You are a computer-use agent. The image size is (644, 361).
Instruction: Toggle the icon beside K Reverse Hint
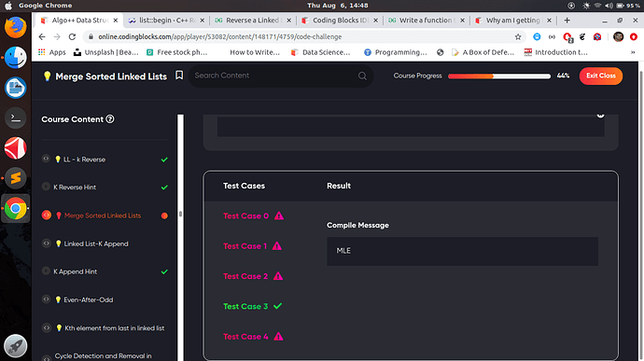(47, 187)
